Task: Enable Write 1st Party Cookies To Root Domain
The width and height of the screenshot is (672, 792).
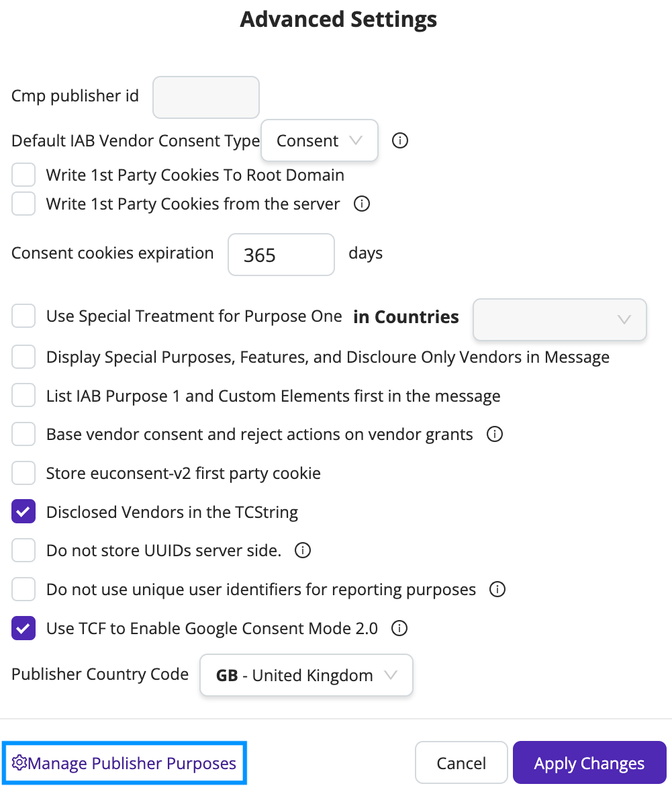Action: coord(23,175)
